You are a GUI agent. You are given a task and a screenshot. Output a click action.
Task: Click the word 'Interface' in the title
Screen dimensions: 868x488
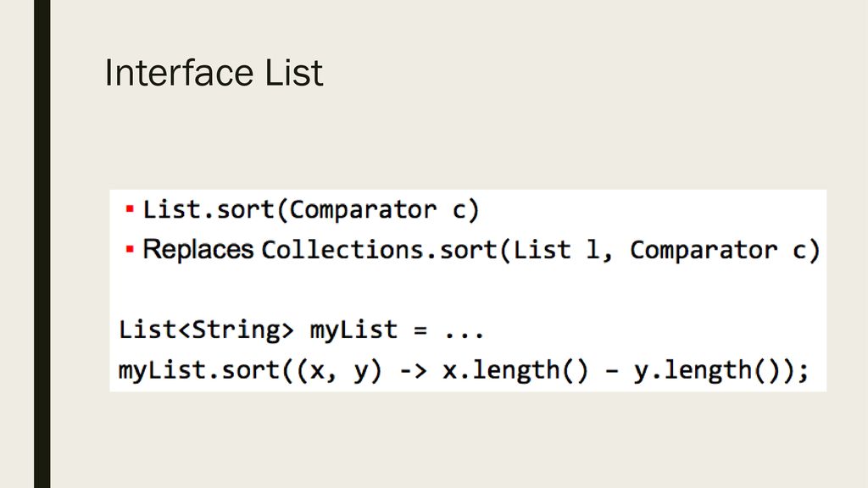pyautogui.click(x=178, y=73)
